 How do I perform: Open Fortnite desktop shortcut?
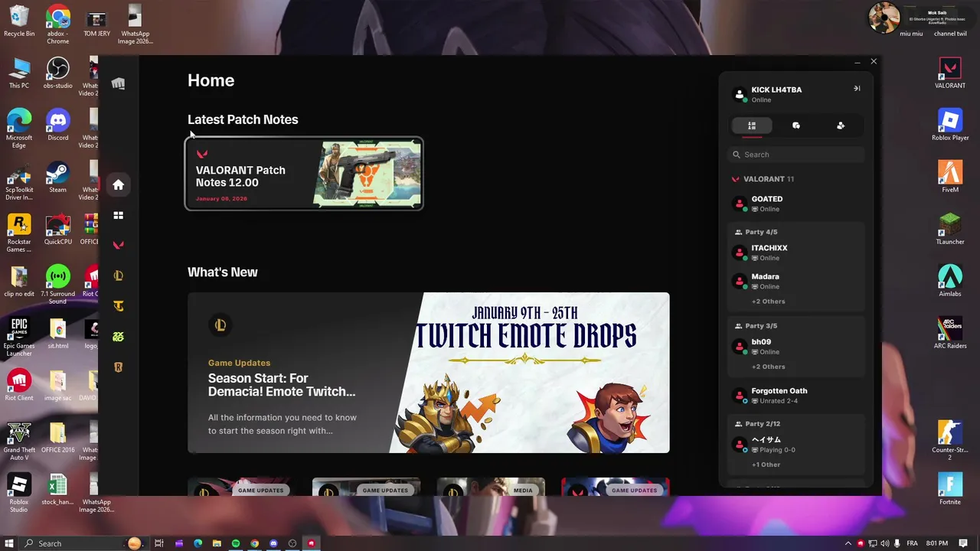tap(950, 490)
